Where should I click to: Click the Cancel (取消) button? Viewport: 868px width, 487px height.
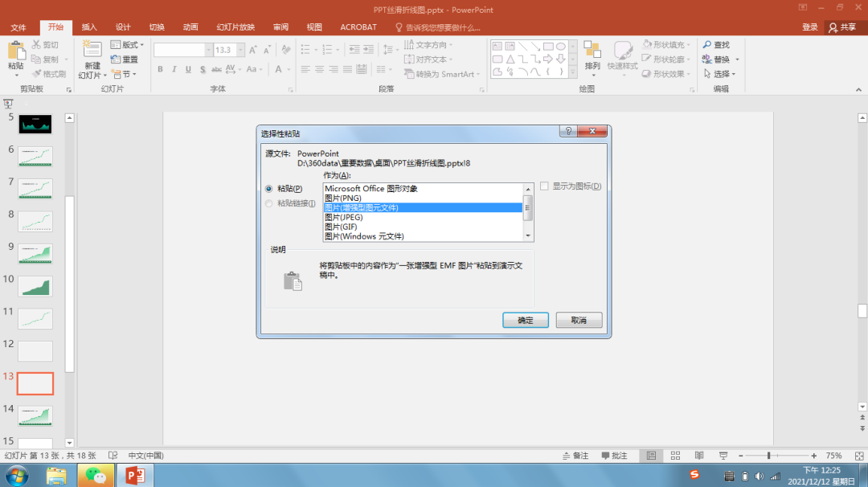click(x=579, y=320)
